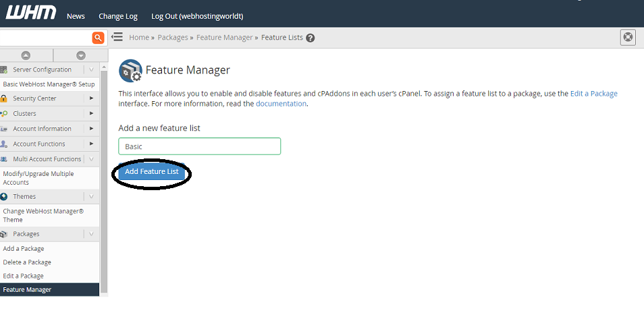Toggle the sidebar with the hamburger menu icon
This screenshot has width=644, height=323.
[117, 37]
